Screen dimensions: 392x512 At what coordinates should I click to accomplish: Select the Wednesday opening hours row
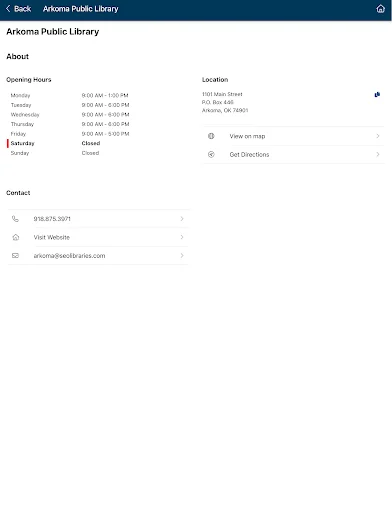[69, 115]
